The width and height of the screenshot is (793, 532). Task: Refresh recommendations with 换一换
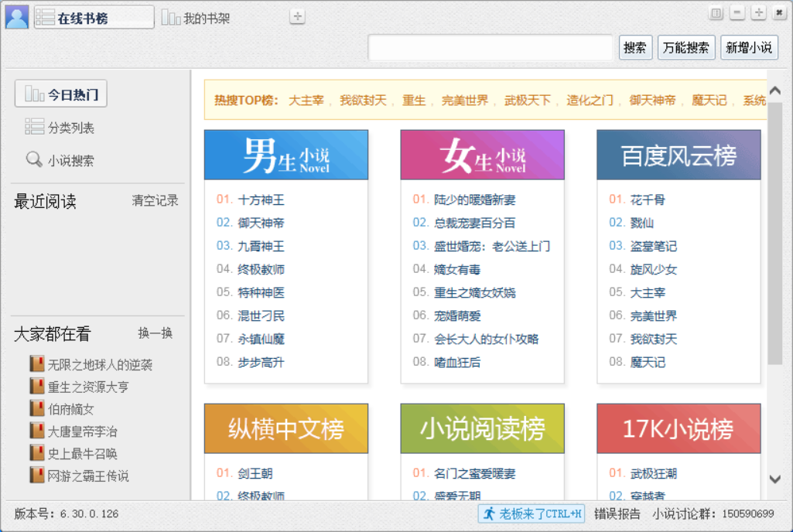[x=155, y=333]
